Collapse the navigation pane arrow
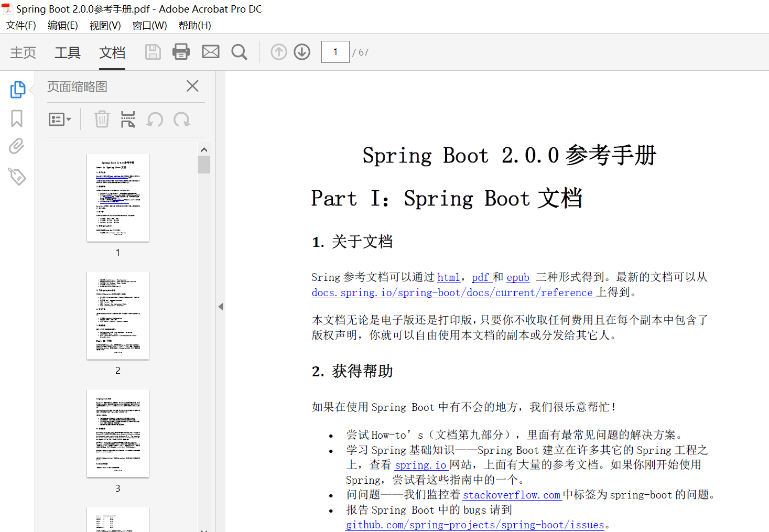The image size is (769, 532). 221,307
